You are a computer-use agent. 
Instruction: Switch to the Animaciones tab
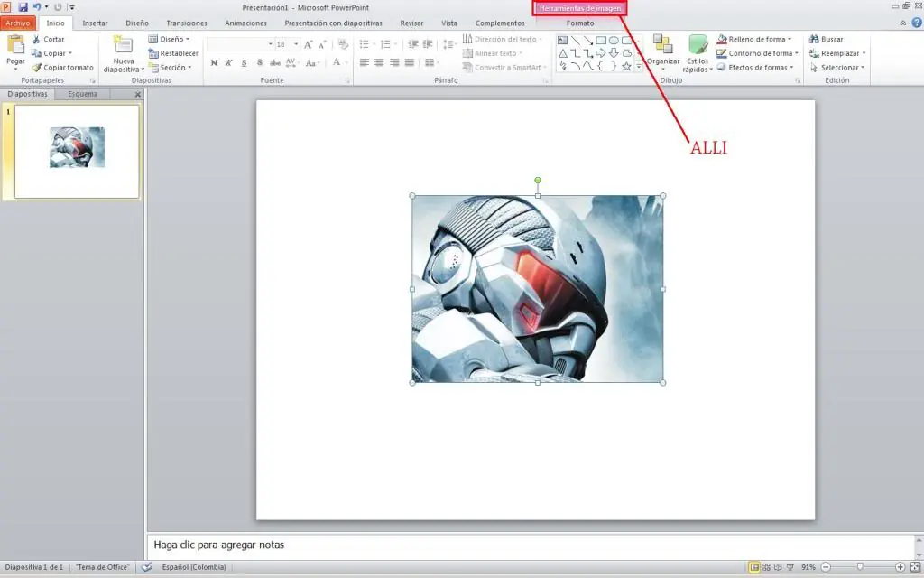(245, 23)
